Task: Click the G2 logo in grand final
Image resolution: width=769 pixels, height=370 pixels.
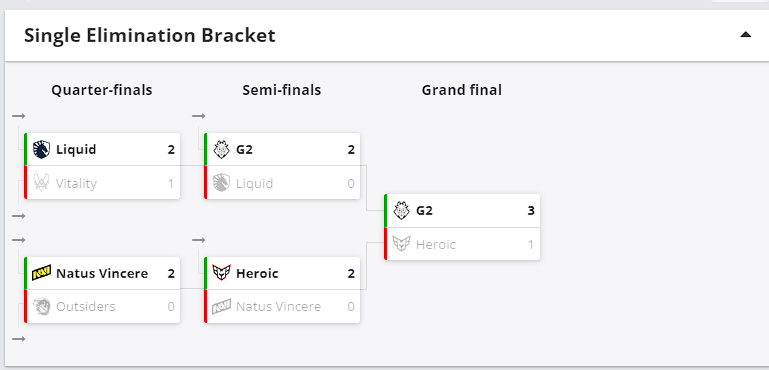Action: tap(402, 211)
